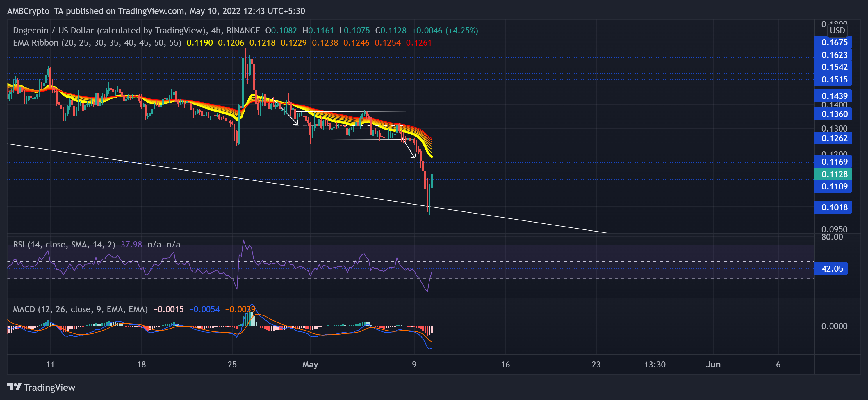Image resolution: width=868 pixels, height=400 pixels.
Task: Select the 0.1439 price level label
Action: tap(833, 96)
